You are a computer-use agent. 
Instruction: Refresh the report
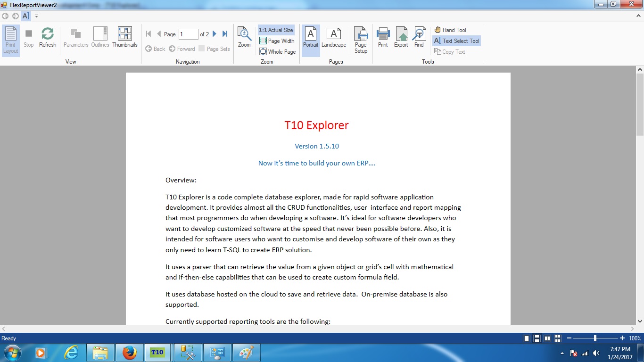[x=48, y=39]
